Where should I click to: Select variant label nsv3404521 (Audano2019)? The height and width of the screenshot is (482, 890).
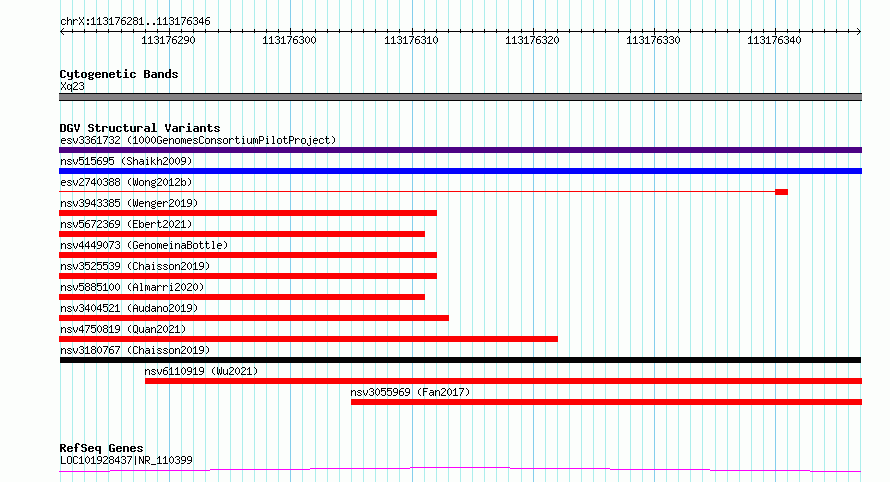[129, 308]
